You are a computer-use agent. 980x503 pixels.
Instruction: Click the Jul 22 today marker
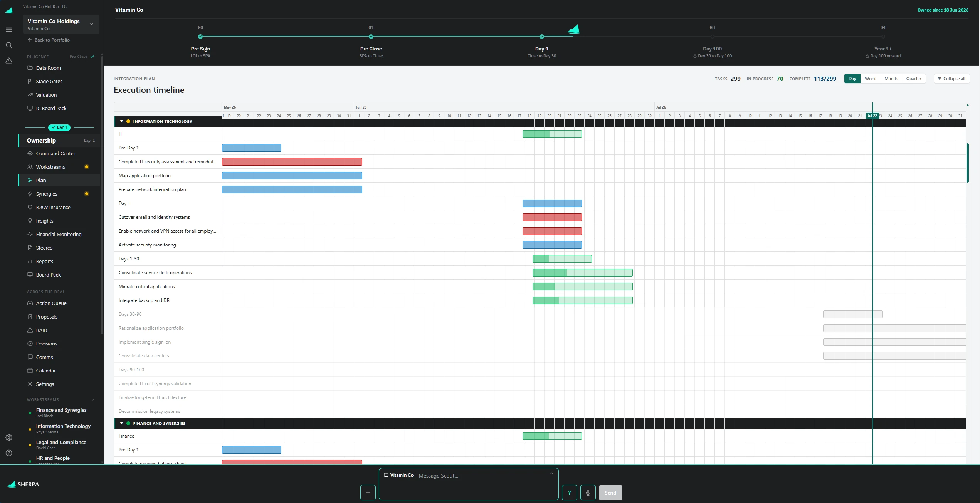click(872, 116)
